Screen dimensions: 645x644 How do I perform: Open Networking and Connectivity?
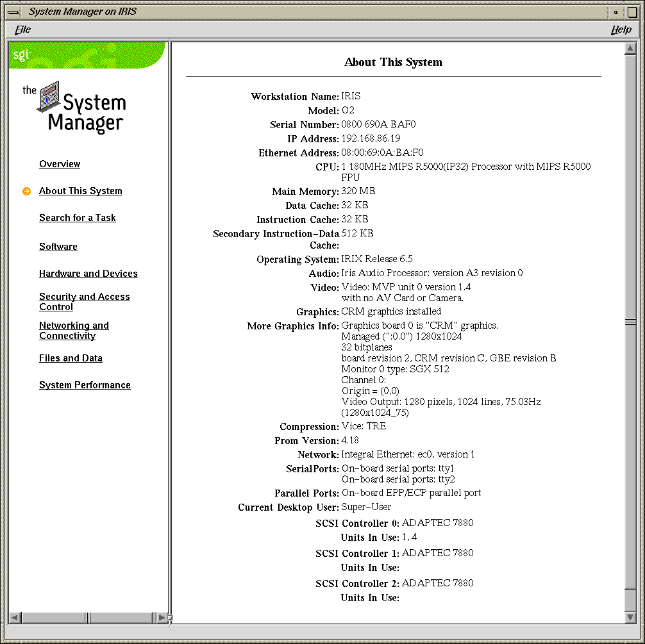point(74,331)
